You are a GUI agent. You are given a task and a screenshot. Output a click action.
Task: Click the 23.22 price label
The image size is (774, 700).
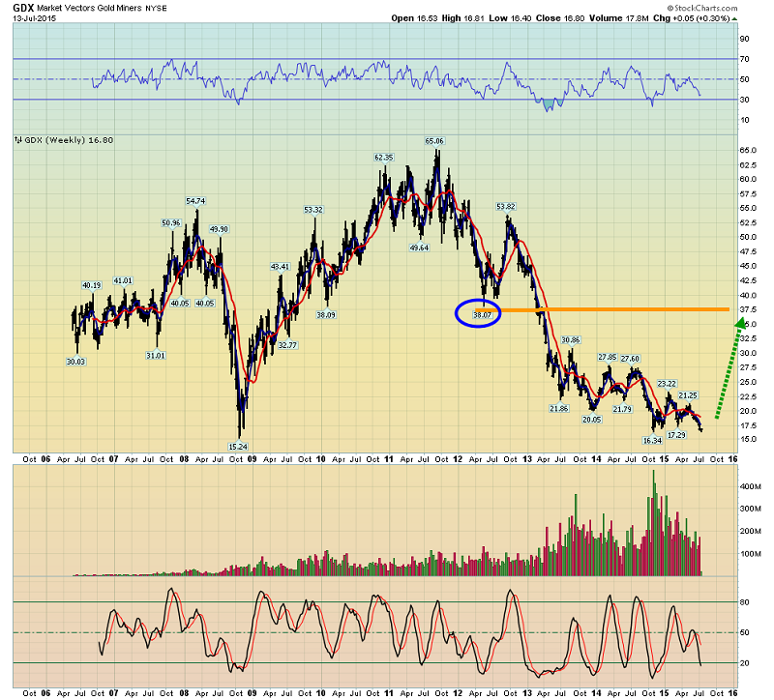pos(667,383)
